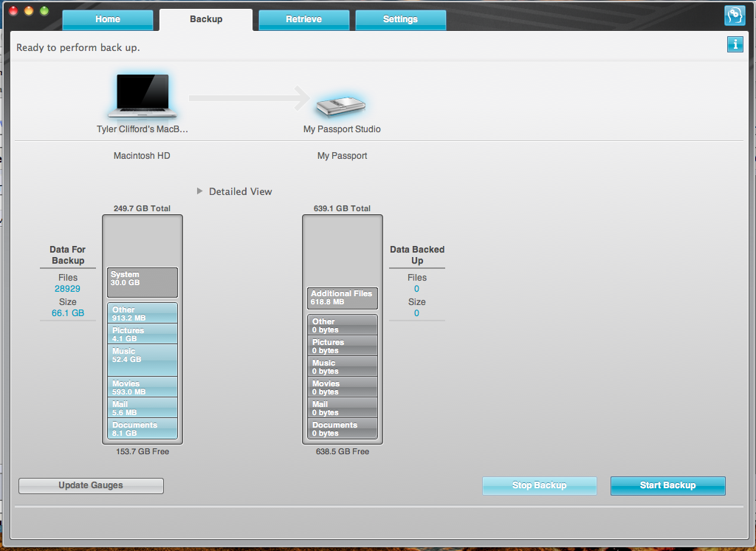Click the Documents 8.1 GB segment
Viewport: 756px width, 551px height.
click(142, 428)
